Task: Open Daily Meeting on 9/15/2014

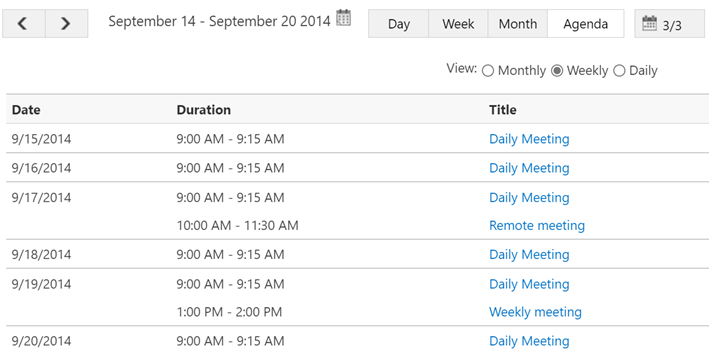Action: (x=529, y=139)
